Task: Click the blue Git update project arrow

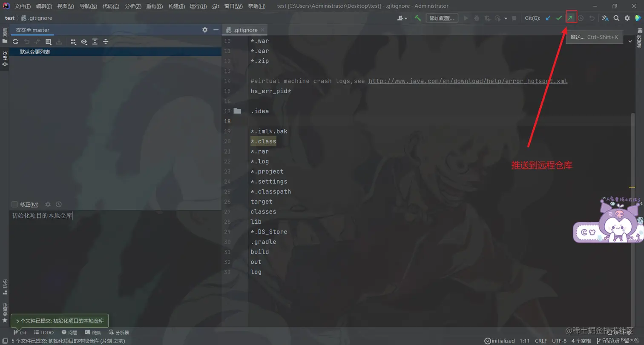Action: [548, 18]
